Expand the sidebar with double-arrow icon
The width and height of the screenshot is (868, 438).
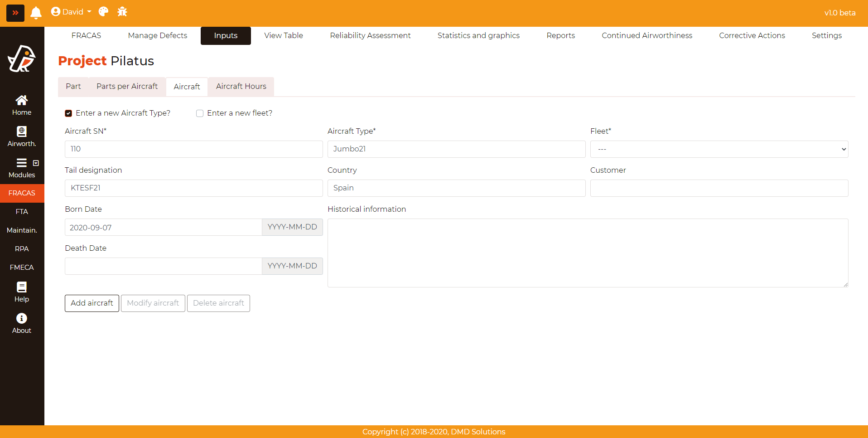[x=15, y=13]
